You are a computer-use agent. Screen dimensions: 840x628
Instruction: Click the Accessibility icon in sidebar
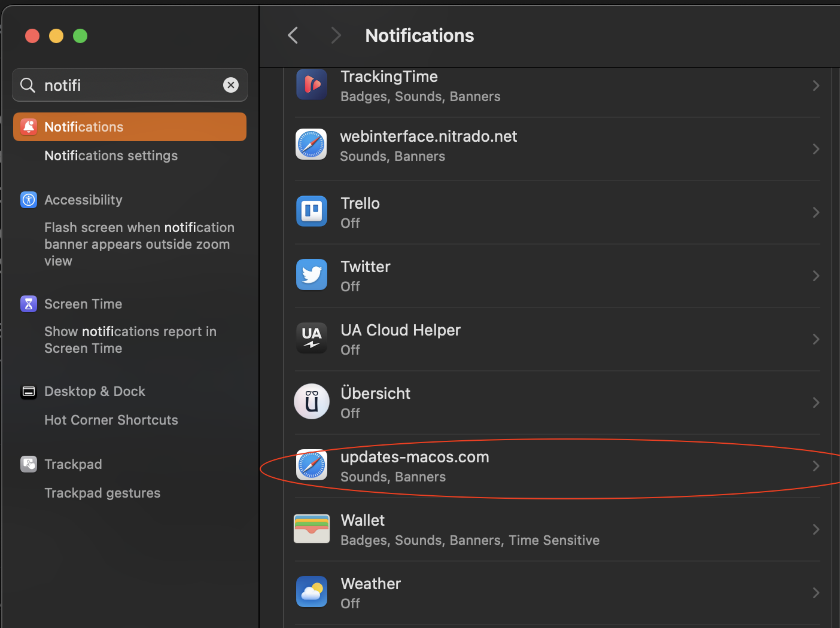click(29, 200)
